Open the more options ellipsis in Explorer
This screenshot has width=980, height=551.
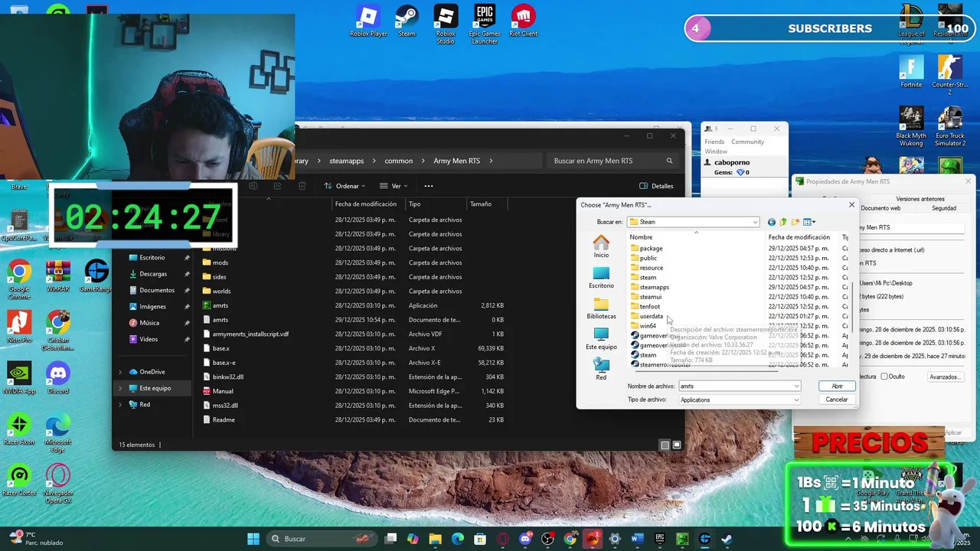[x=429, y=186]
